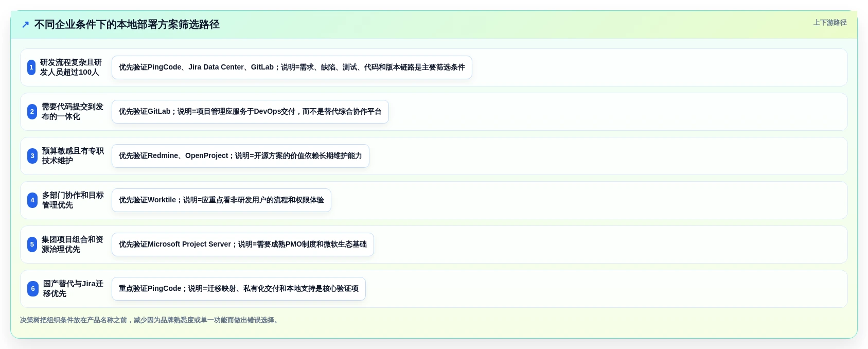This screenshot has width=868, height=349.
Task: Click footer note beginning 决策树把组织条件
Action: point(151,320)
